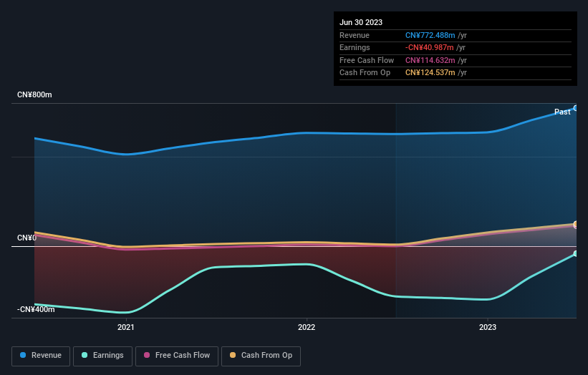Click the Cash From Op label in tooltip
The image size is (588, 375).
(x=365, y=73)
